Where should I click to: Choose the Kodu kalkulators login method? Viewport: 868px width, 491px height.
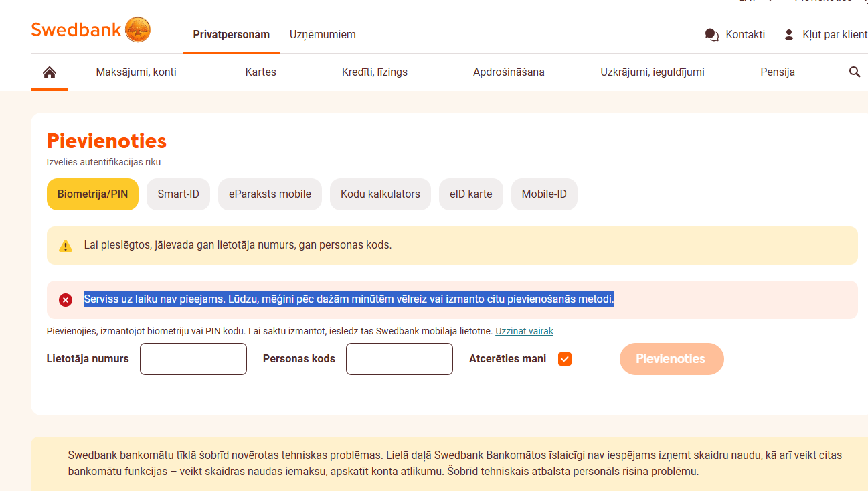(x=380, y=194)
